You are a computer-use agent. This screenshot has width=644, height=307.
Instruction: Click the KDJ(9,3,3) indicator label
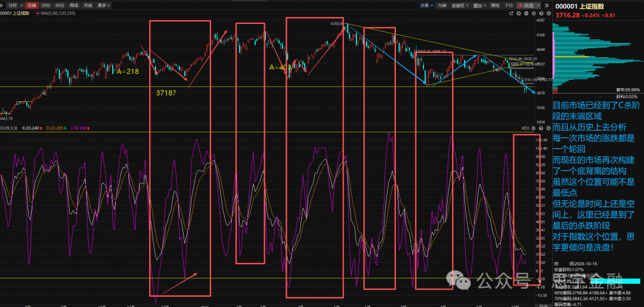[x=8, y=128]
